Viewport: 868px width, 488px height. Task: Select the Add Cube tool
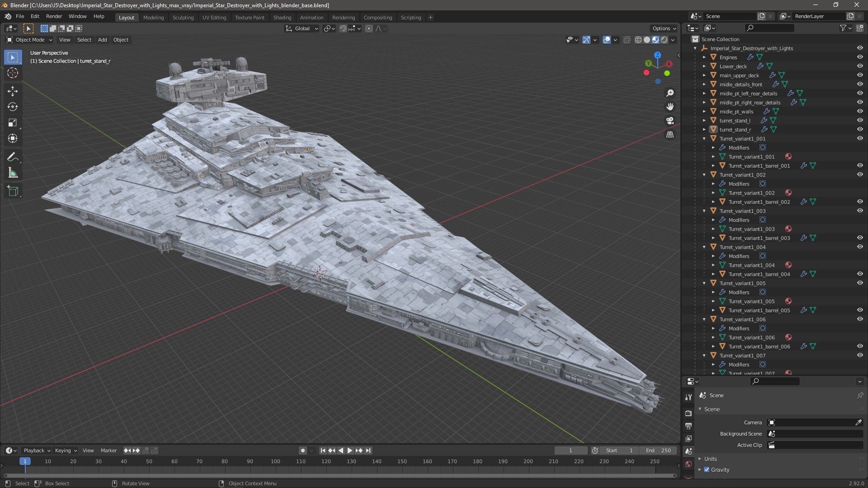click(13, 192)
